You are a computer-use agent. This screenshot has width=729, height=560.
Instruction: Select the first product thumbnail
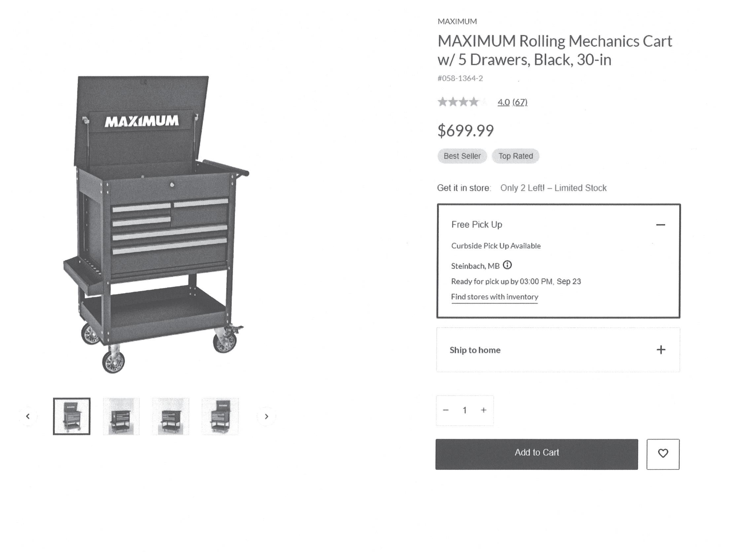[72, 416]
